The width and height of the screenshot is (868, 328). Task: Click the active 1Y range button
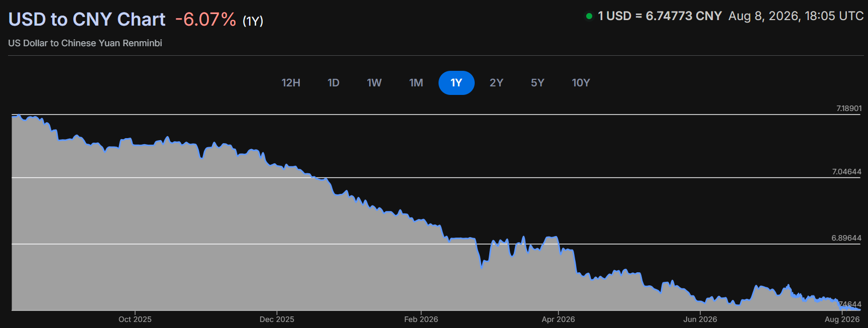(x=456, y=83)
